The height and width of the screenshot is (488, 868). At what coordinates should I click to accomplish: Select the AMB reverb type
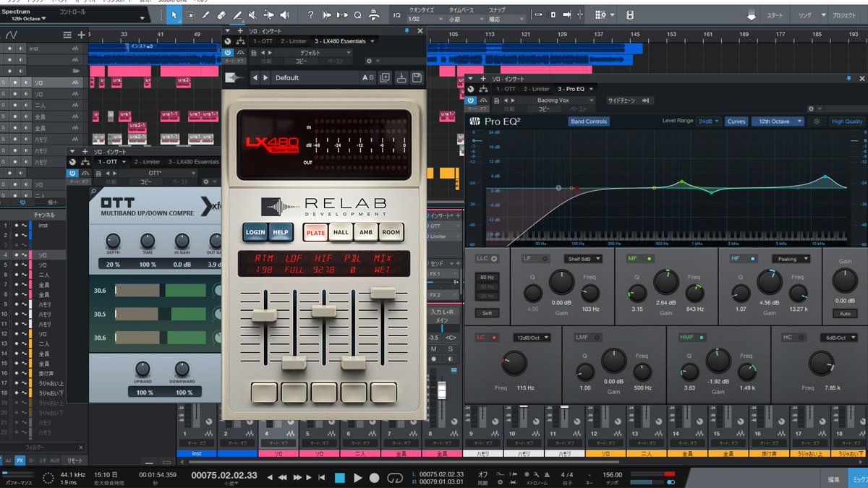366,232
